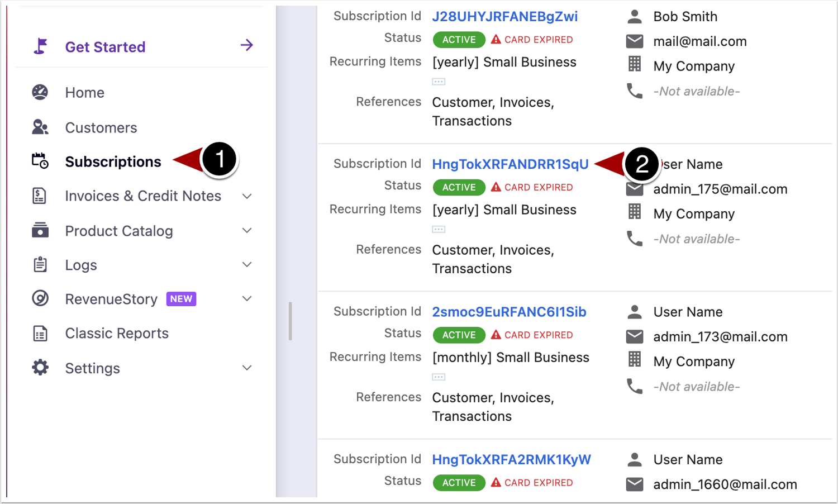838x504 pixels.
Task: Click the RevenueStory target icon
Action: (40, 299)
